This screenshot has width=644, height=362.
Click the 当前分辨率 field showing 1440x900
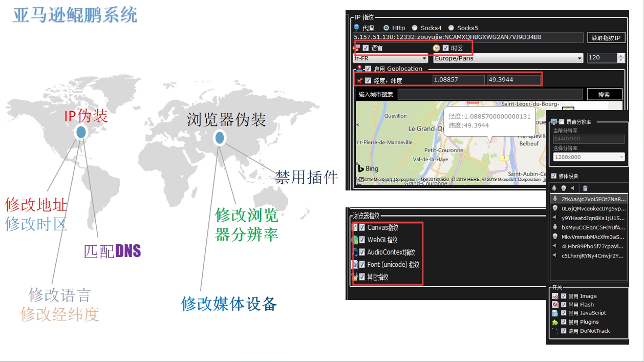[x=589, y=139]
